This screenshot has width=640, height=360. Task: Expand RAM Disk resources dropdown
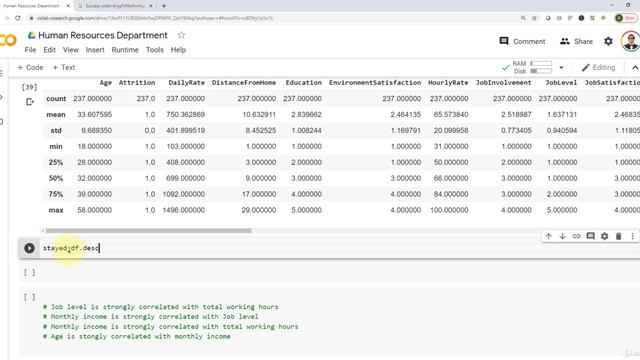pyautogui.click(x=561, y=68)
